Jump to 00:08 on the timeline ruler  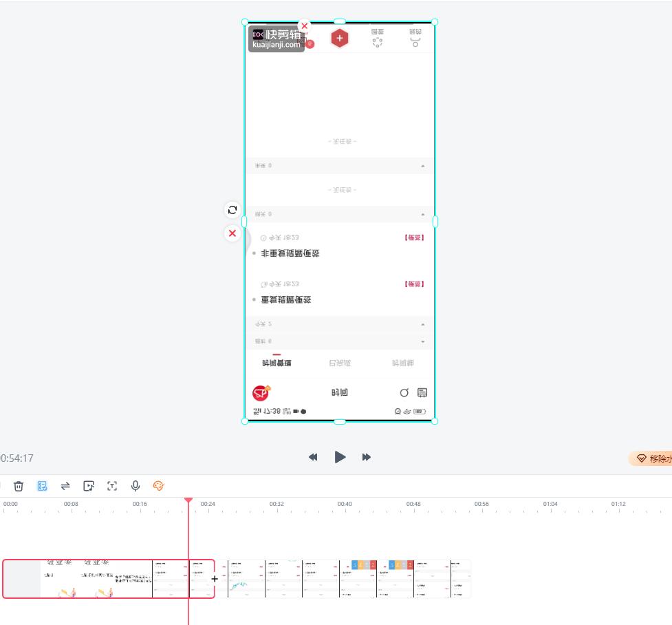point(71,504)
